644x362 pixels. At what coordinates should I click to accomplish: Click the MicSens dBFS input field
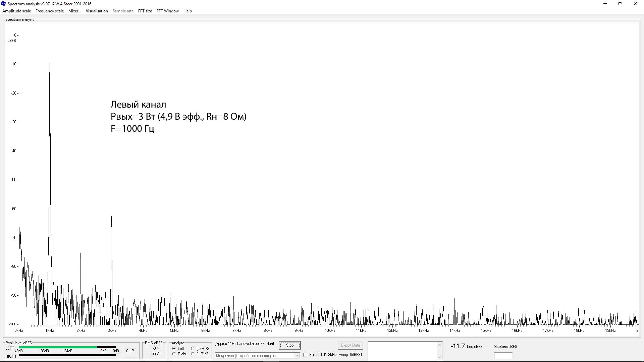click(503, 356)
